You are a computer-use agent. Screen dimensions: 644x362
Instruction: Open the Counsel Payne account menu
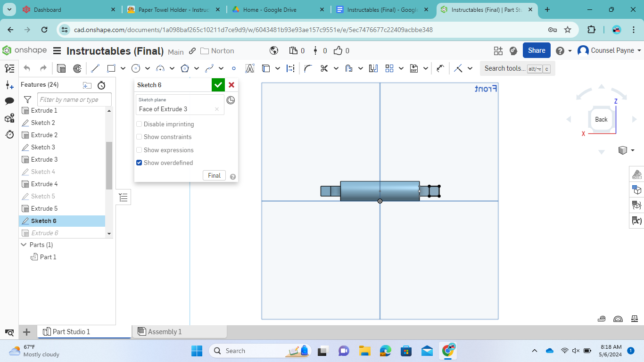(609, 50)
